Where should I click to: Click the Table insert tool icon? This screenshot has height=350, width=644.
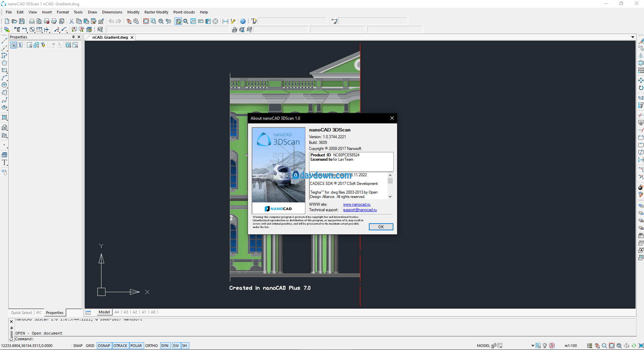[4, 155]
